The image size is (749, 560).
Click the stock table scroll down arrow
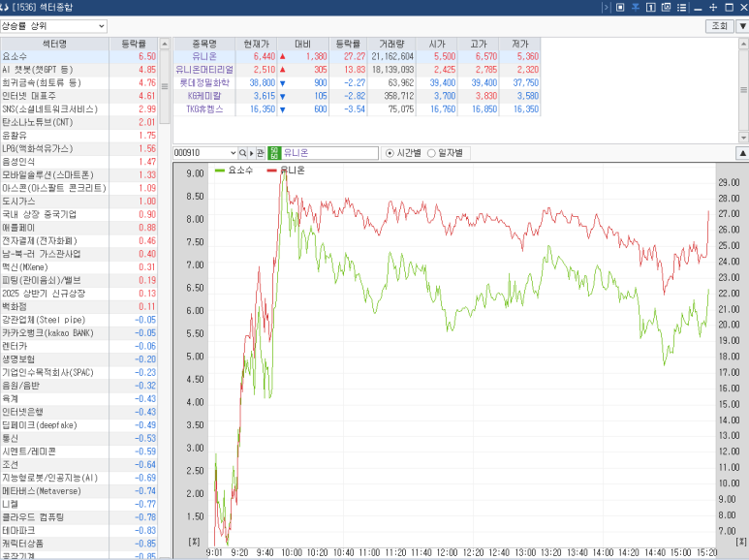[x=743, y=138]
